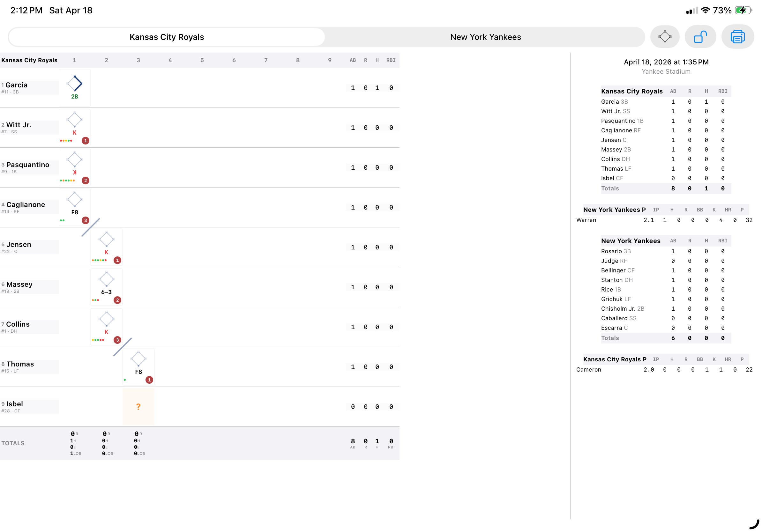Tap Yankee Stadium venue label
The image size is (762, 532).
(666, 72)
